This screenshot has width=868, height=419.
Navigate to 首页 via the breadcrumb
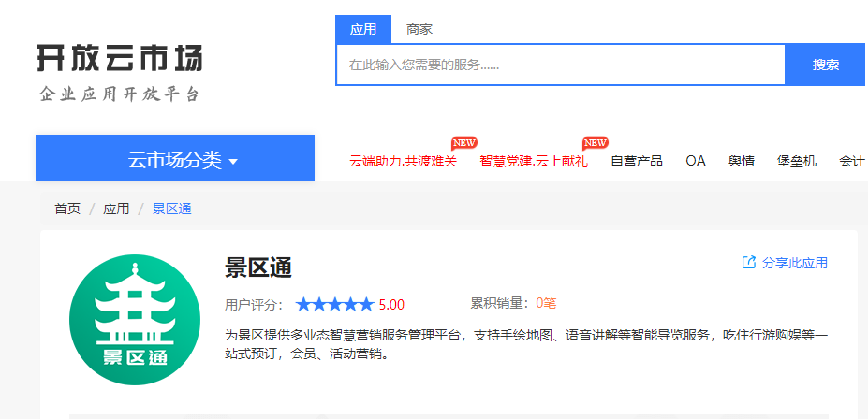pyautogui.click(x=67, y=209)
